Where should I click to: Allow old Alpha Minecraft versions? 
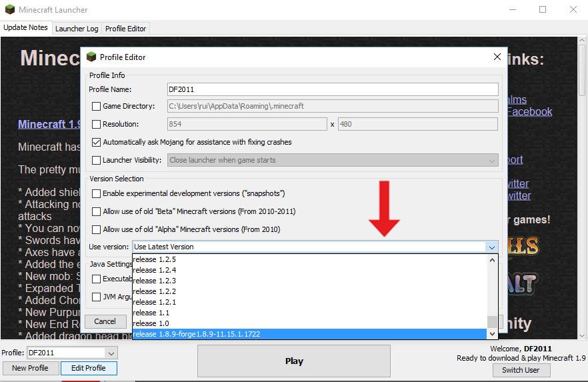(x=97, y=229)
